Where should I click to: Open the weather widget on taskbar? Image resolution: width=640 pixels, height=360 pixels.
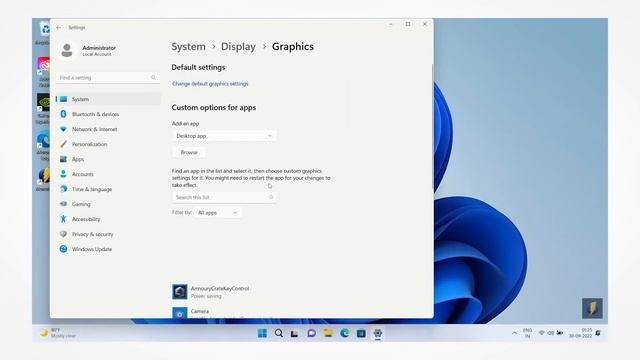coord(58,333)
